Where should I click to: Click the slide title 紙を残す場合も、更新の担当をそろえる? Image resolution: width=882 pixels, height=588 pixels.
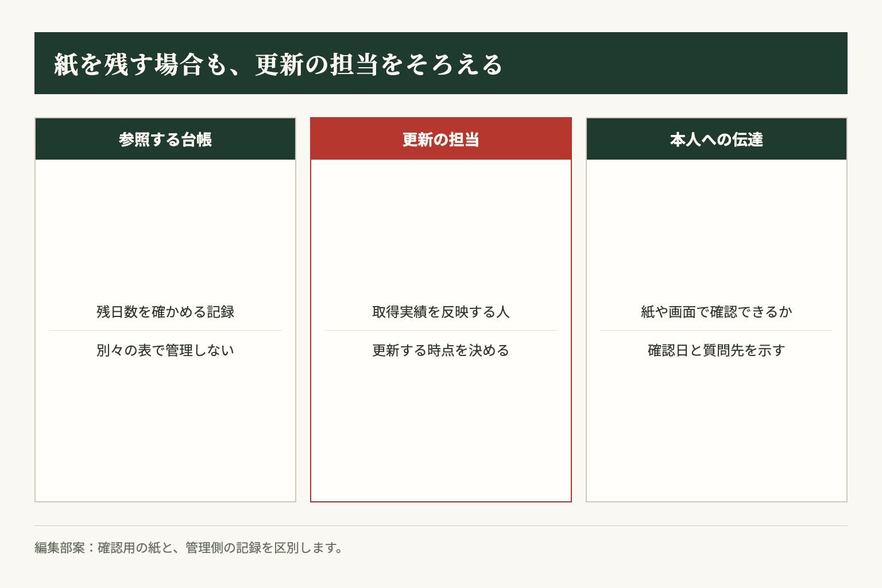click(x=278, y=64)
